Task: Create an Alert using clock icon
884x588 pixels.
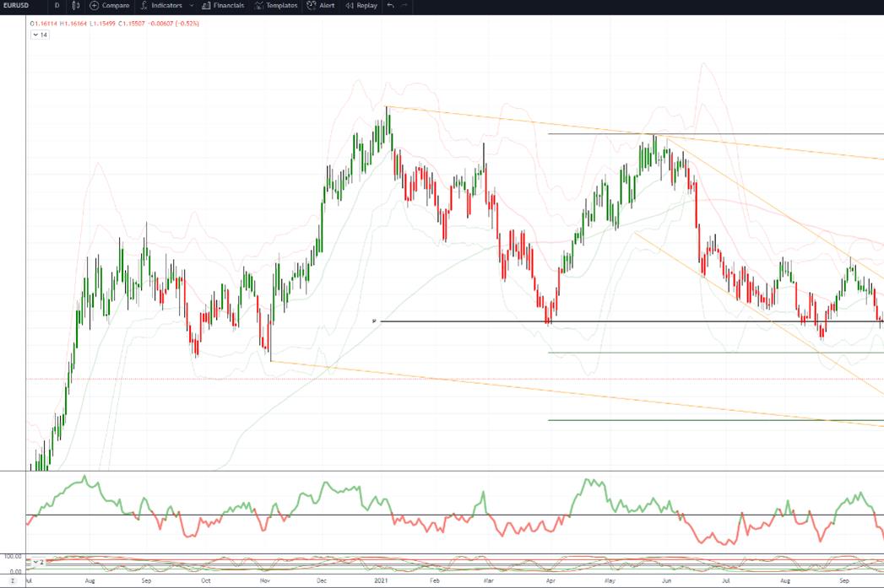Action: coord(312,6)
